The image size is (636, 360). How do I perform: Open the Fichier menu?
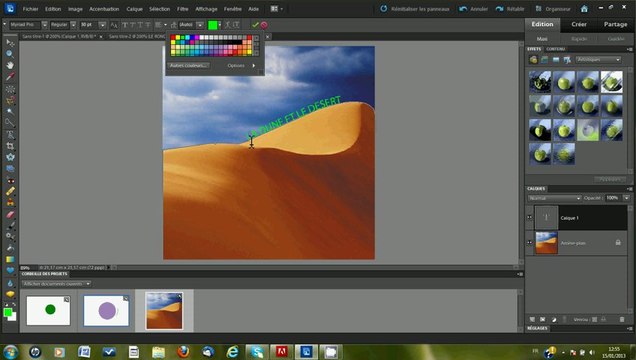point(30,9)
